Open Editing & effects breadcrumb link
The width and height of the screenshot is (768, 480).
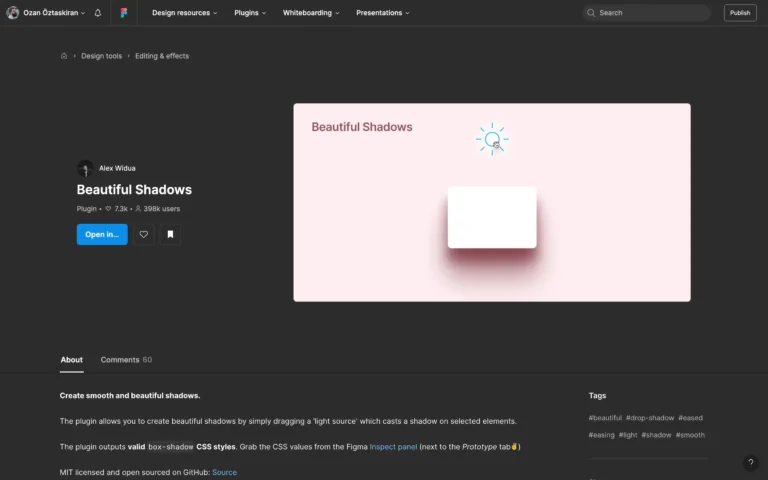[x=162, y=56]
